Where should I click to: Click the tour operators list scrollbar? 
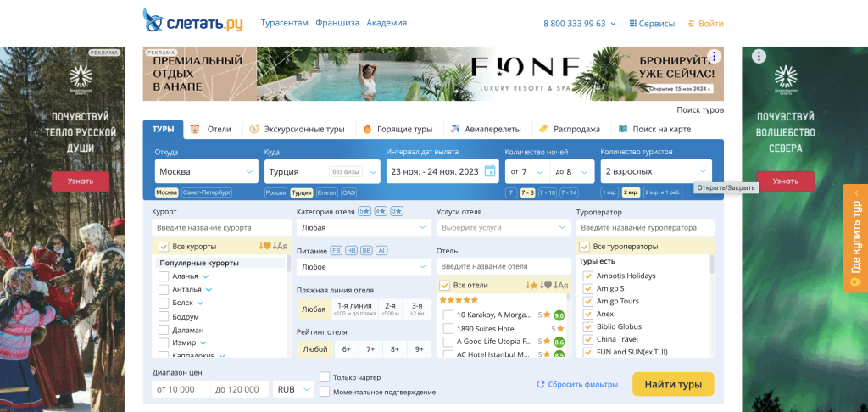click(711, 264)
